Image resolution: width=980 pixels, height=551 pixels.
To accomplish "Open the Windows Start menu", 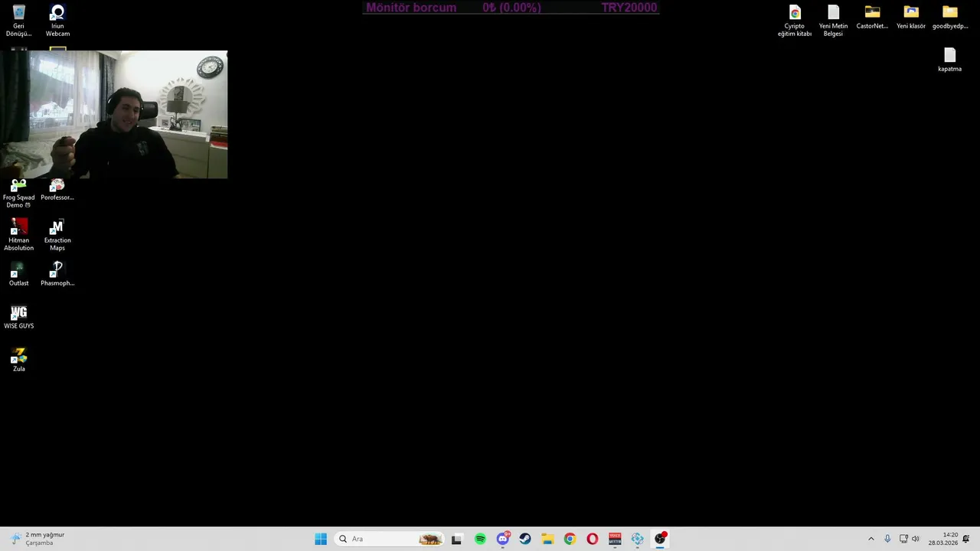I will pyautogui.click(x=321, y=539).
